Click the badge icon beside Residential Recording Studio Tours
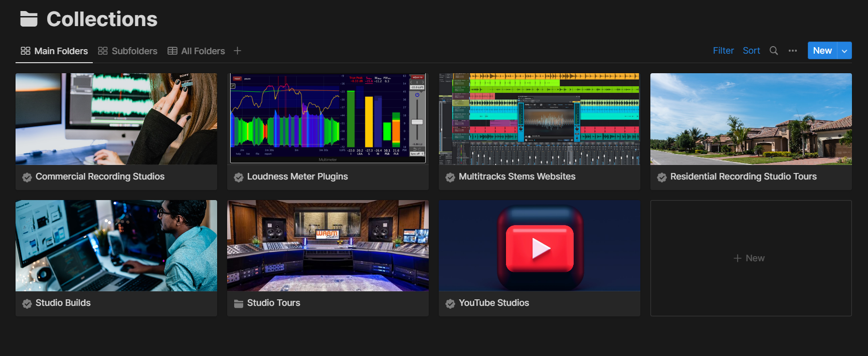 click(662, 177)
